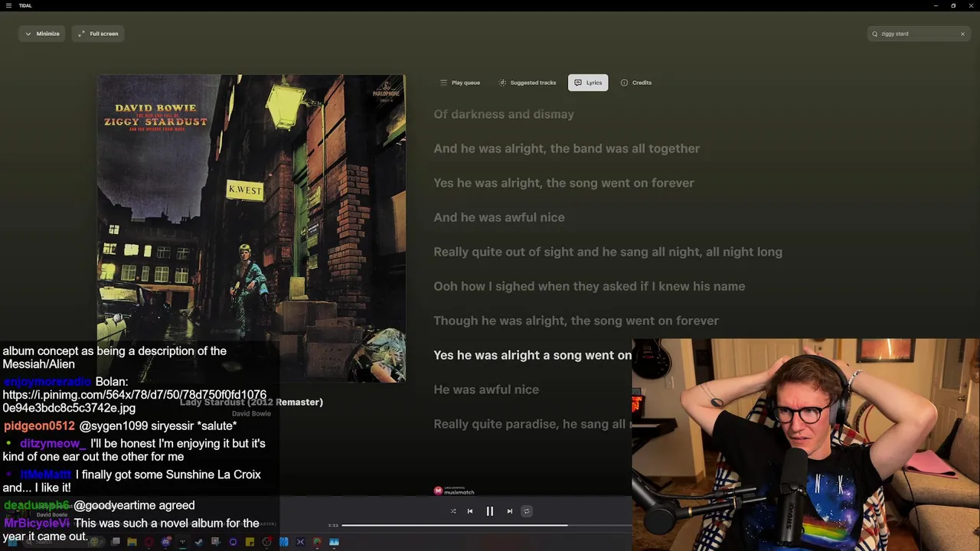Open David Bowie artist link under track title
980x551 pixels.
tap(251, 413)
